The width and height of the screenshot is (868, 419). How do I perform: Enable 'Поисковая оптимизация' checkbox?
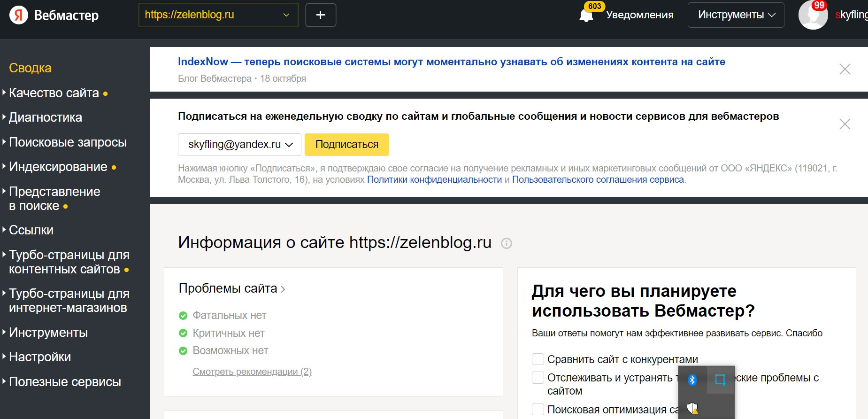click(538, 410)
